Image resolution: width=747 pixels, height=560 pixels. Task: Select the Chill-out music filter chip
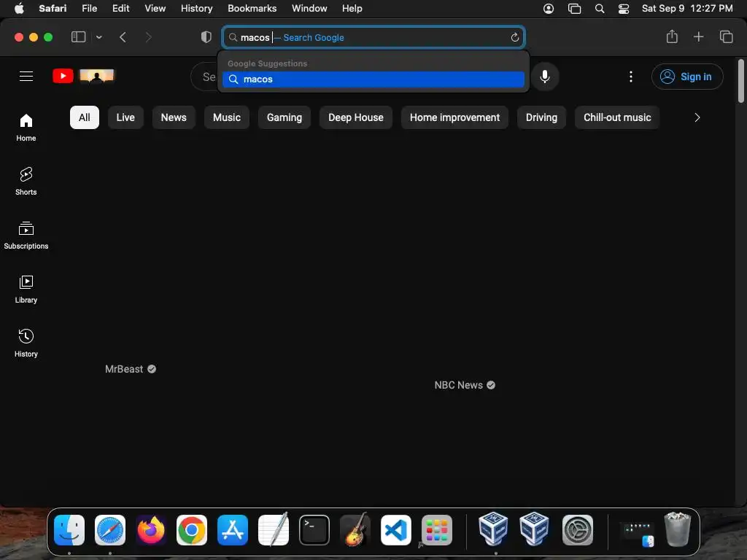[x=617, y=117]
